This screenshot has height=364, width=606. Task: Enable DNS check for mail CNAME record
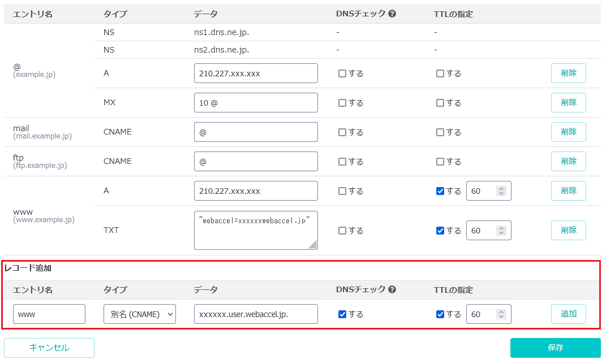click(342, 132)
